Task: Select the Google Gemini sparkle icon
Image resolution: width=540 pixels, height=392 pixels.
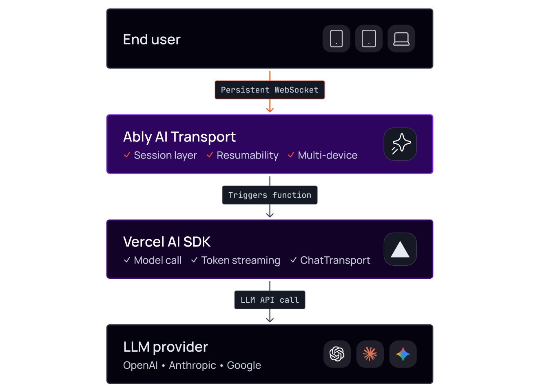Action: (x=403, y=354)
